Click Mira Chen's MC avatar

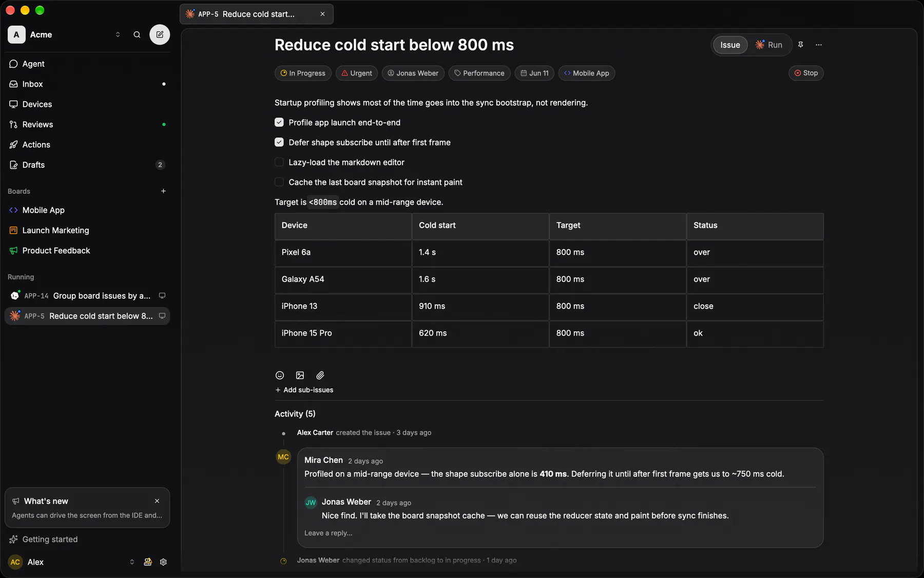click(x=283, y=457)
